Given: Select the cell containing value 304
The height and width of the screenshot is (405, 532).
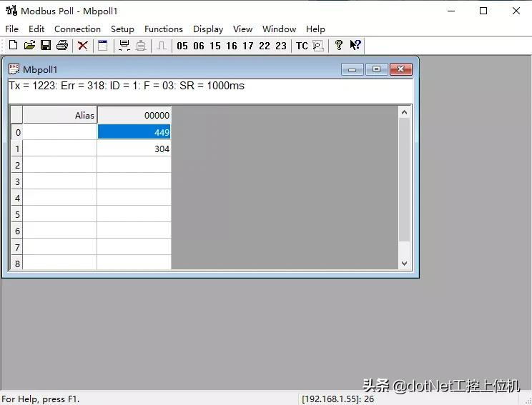Looking at the screenshot, I should tap(134, 149).
